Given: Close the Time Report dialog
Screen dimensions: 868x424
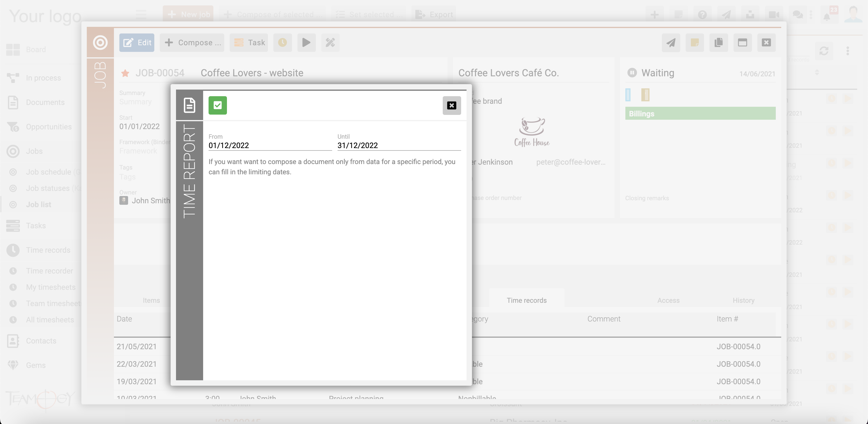Looking at the screenshot, I should click(451, 106).
